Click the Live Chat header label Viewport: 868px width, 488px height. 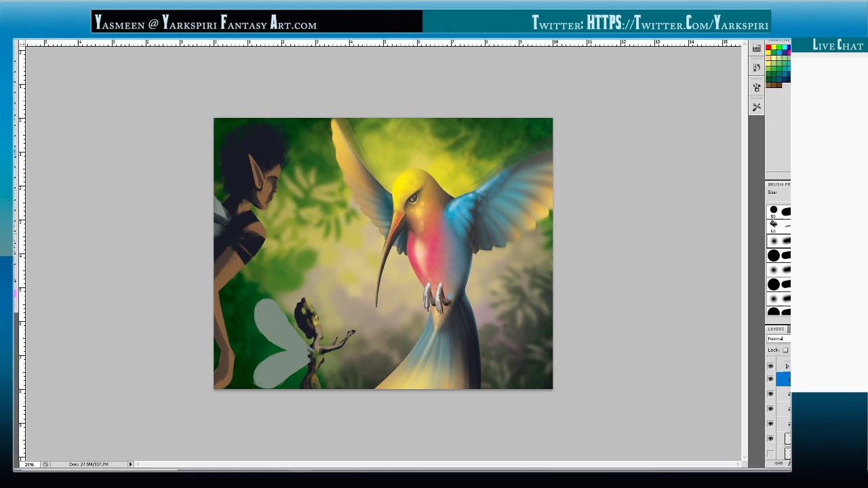point(837,45)
